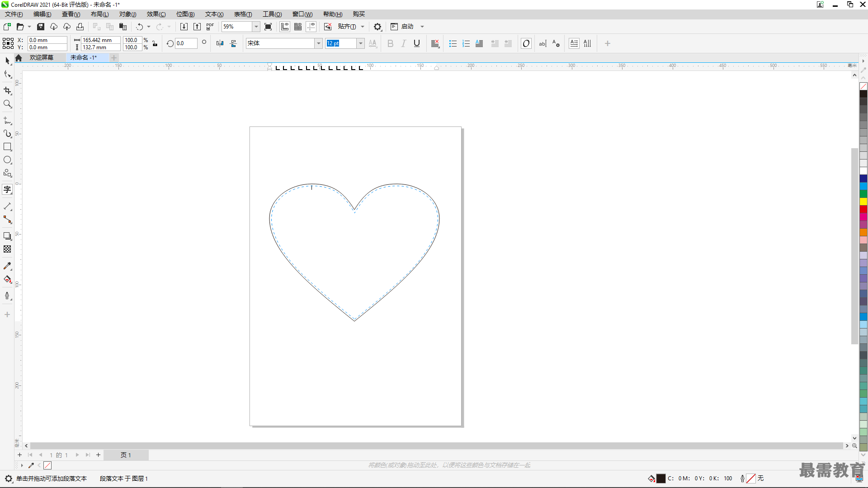The width and height of the screenshot is (868, 488).
Task: Click the rotation angle input field
Action: [x=186, y=43]
